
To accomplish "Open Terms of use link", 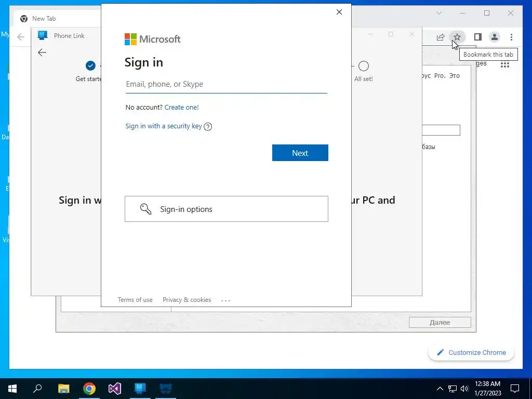I will click(x=135, y=300).
